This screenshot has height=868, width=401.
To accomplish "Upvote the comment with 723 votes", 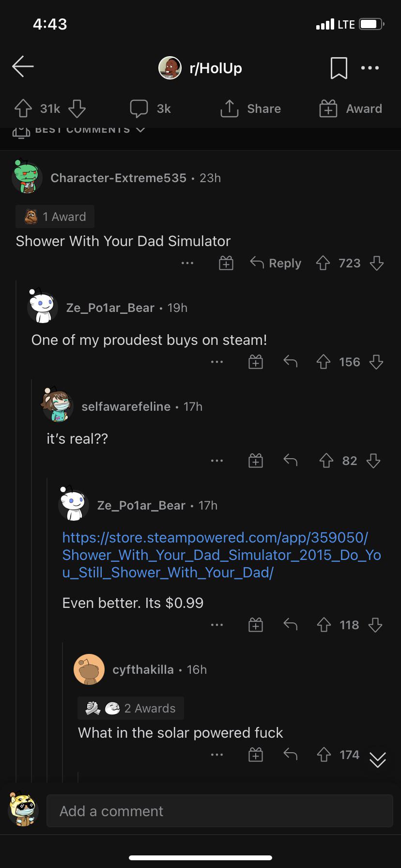I will coord(323,263).
